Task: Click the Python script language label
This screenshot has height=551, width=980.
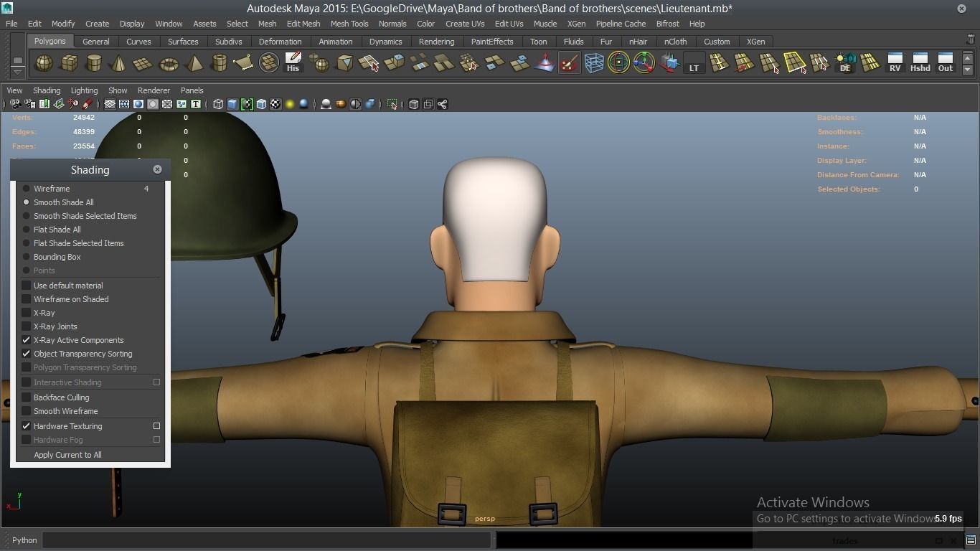Action: coord(24,540)
